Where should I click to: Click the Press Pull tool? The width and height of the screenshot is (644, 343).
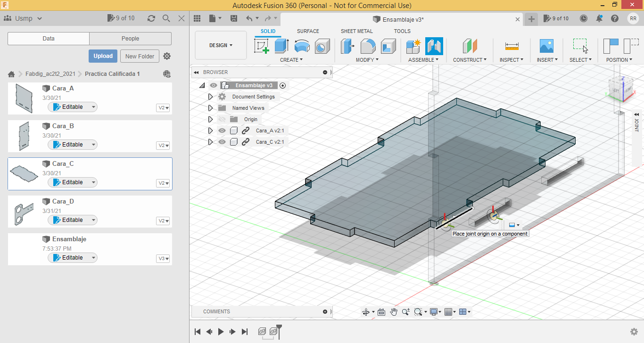click(x=348, y=46)
